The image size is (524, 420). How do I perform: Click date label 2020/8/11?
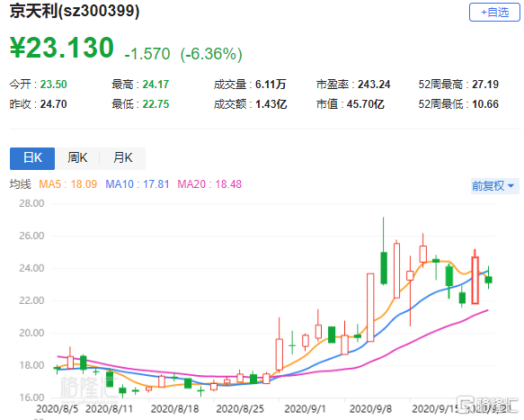click(x=110, y=409)
